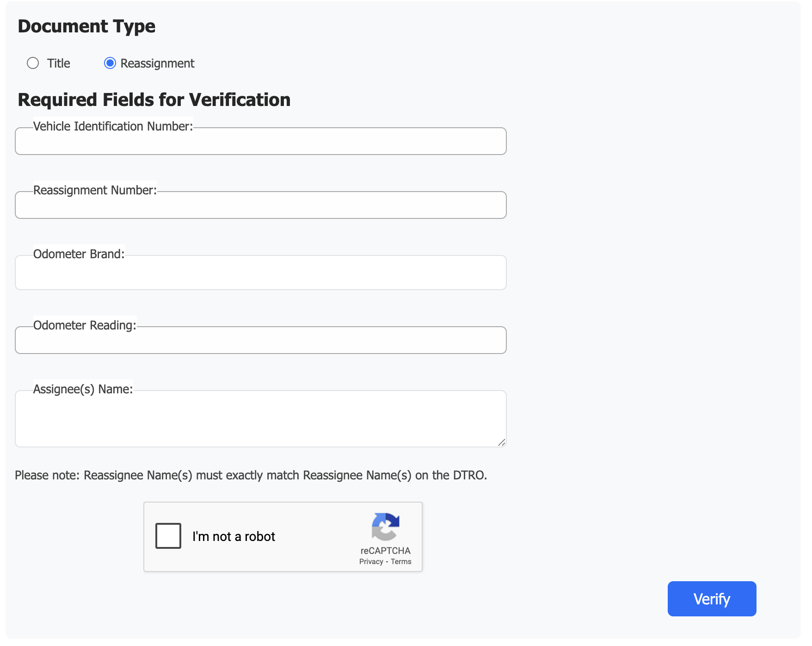Focus the Reassignment Number input field

click(261, 205)
